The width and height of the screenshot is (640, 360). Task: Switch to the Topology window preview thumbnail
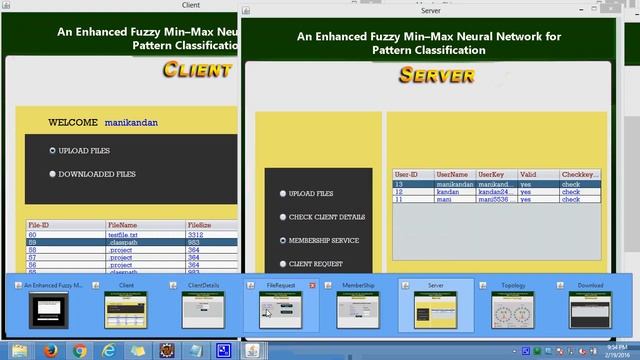click(513, 310)
